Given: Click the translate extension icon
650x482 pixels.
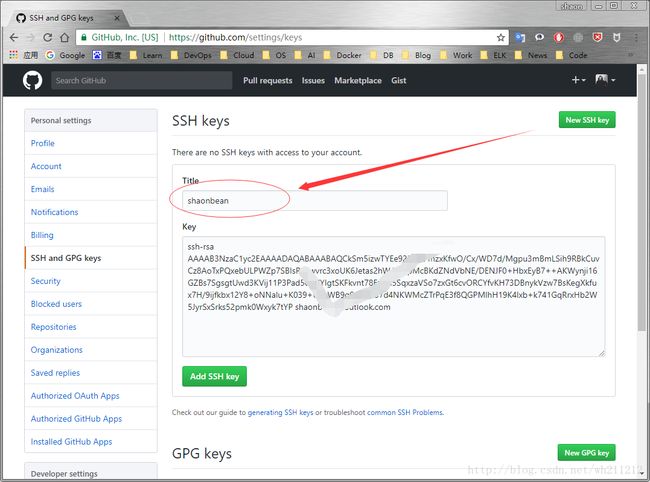Looking at the screenshot, I should 520,38.
